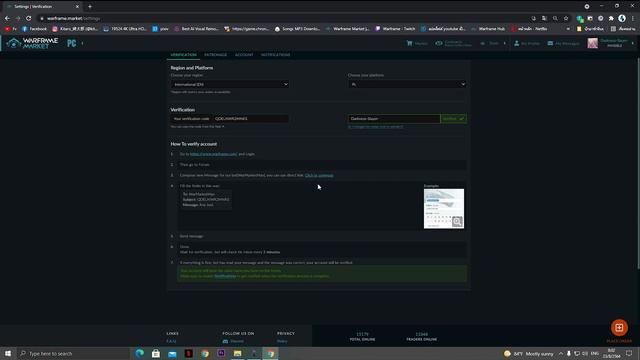
Task: Show hidden system tray icons chevron
Action: point(561,353)
